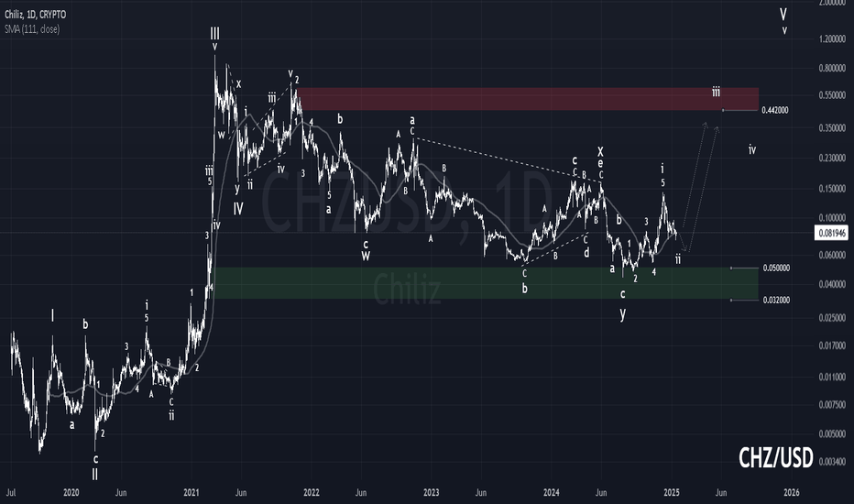Click the 0.017000 price axis label
The width and height of the screenshot is (854, 504).
pos(832,345)
